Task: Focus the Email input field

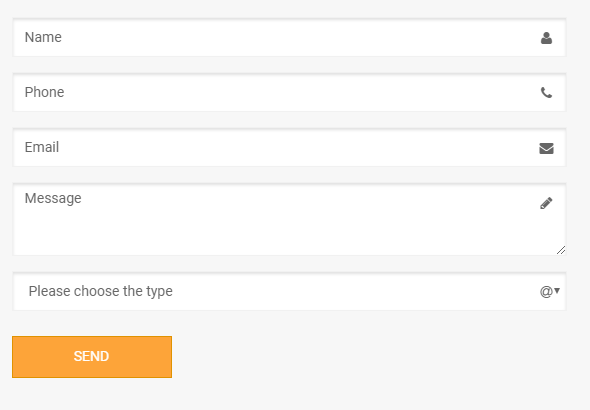Action: (x=289, y=147)
